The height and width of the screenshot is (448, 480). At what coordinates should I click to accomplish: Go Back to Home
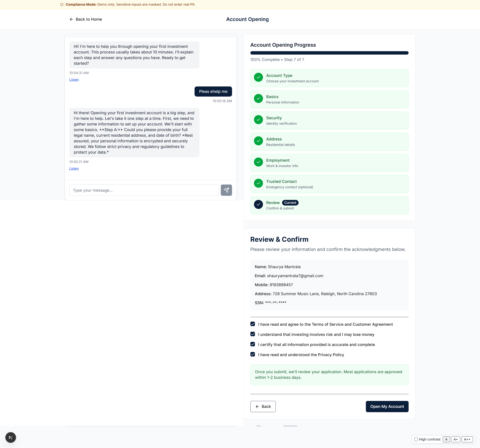tap(86, 19)
